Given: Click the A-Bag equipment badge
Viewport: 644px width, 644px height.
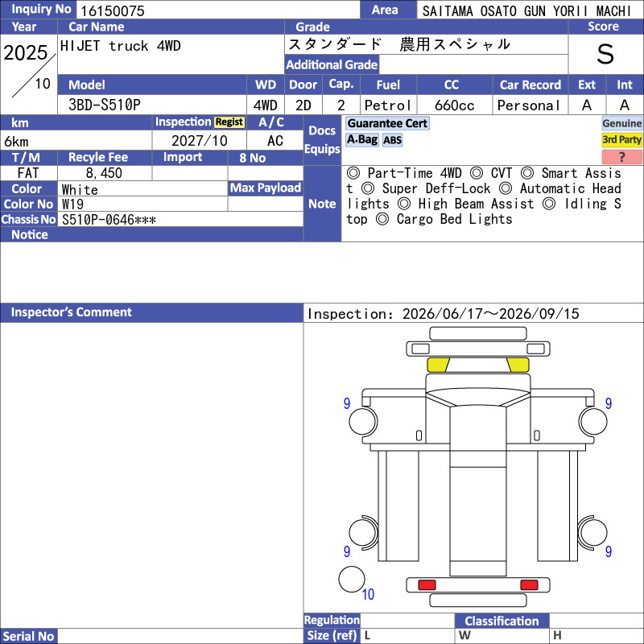Looking at the screenshot, I should pos(361,139).
